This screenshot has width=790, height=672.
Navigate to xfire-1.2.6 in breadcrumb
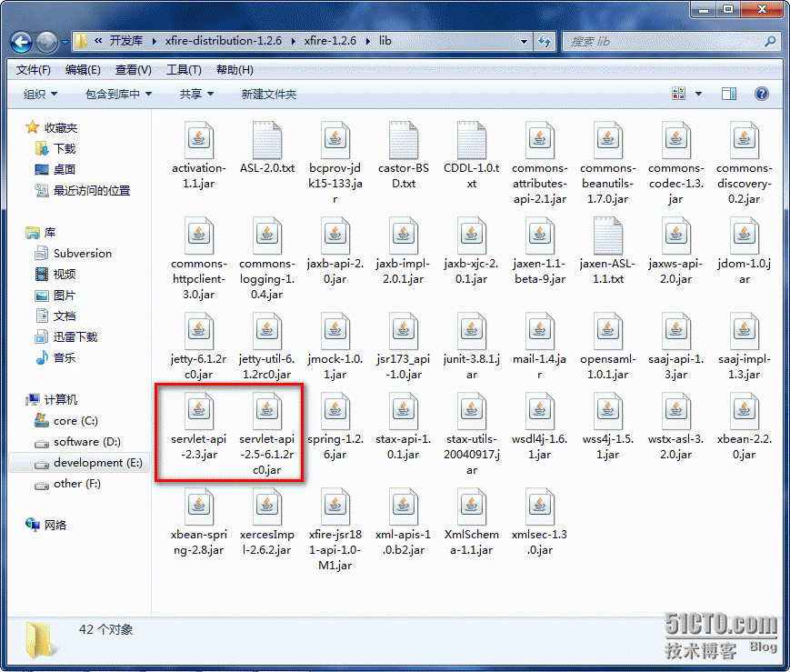[x=330, y=41]
